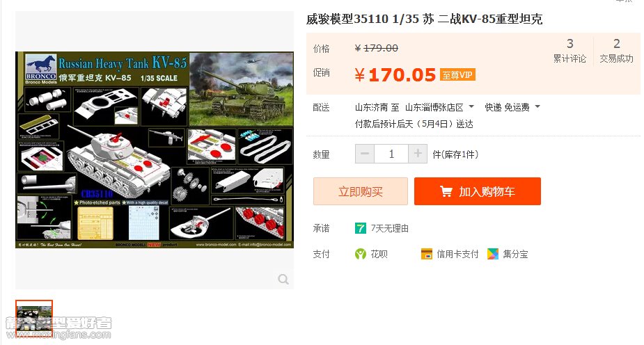This screenshot has width=644, height=345.
Task: Click the credit card payment icon
Action: [427, 254]
